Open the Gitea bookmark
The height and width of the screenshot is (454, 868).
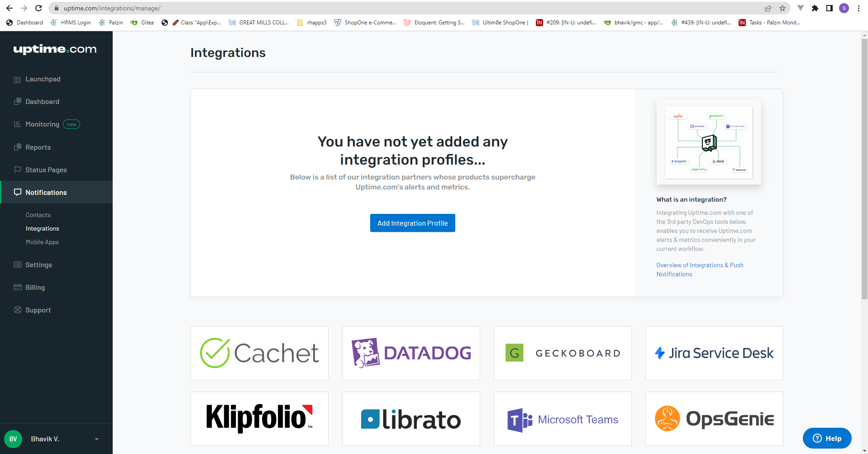tap(142, 23)
